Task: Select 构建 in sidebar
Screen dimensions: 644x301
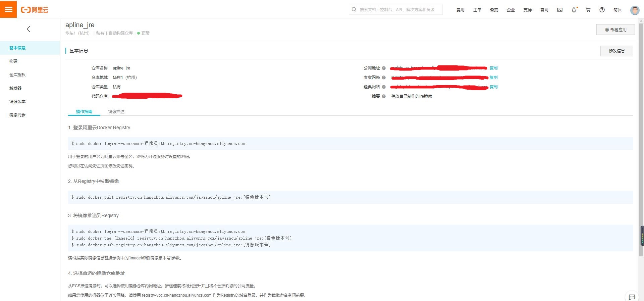Action: coord(30,61)
